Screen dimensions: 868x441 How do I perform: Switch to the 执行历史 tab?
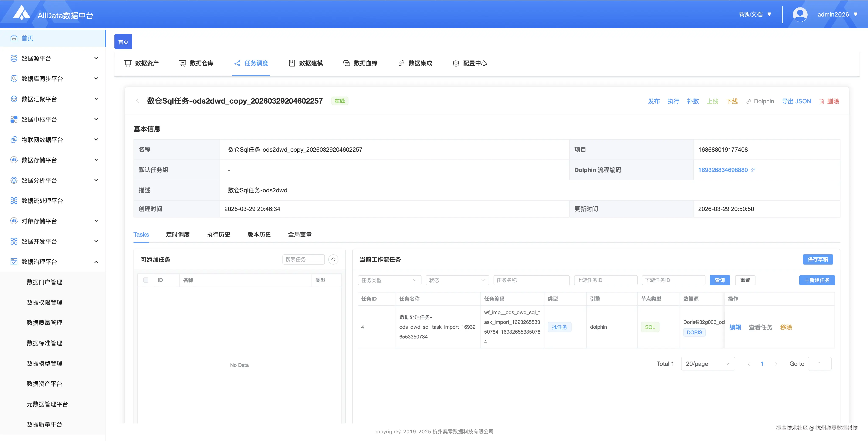(218, 234)
